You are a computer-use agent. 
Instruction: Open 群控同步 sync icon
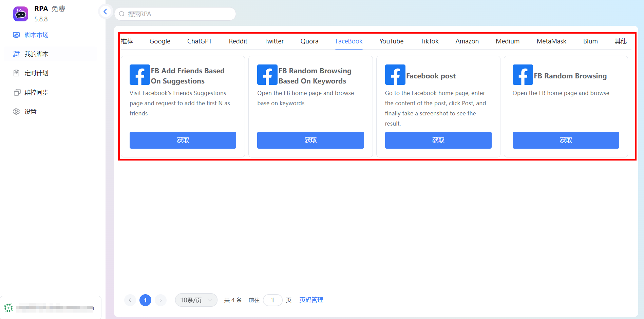[x=17, y=92]
